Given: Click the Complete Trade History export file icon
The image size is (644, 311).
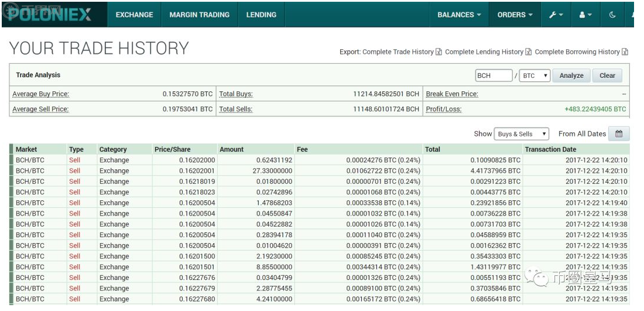Looking at the screenshot, I should pos(439,52).
